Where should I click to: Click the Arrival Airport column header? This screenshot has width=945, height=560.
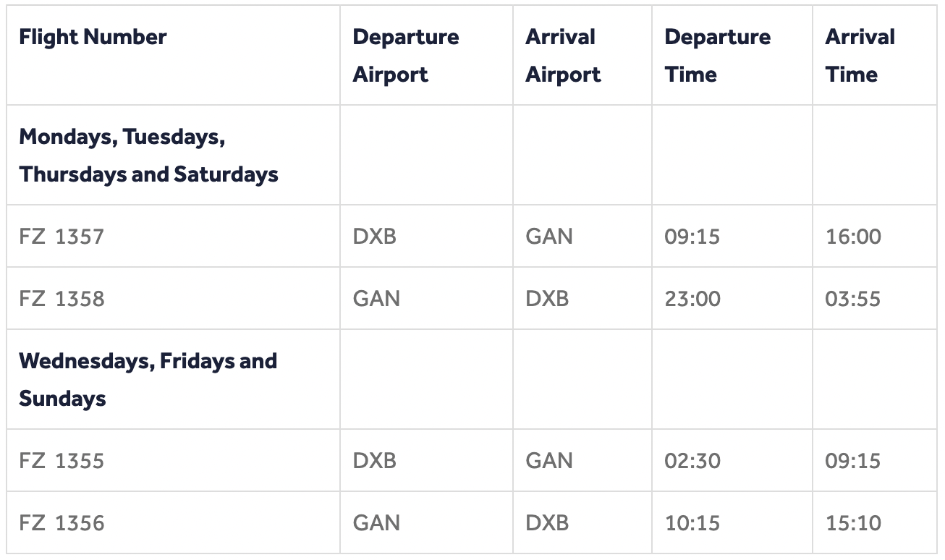click(x=563, y=56)
